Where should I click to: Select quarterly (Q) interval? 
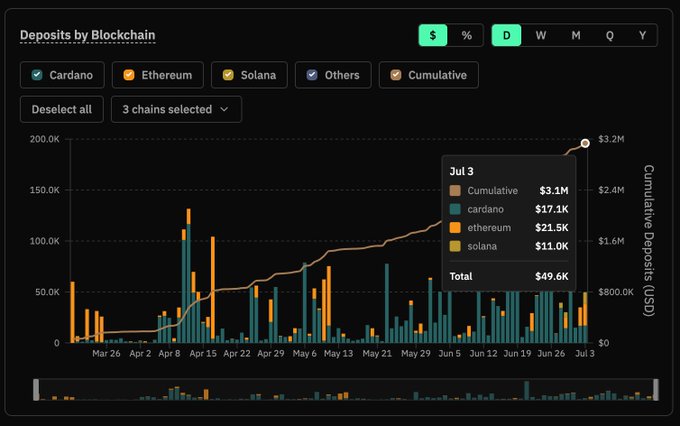click(x=609, y=35)
